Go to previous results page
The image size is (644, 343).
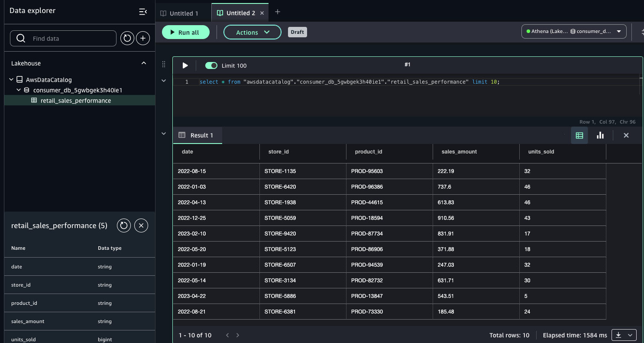(x=227, y=335)
